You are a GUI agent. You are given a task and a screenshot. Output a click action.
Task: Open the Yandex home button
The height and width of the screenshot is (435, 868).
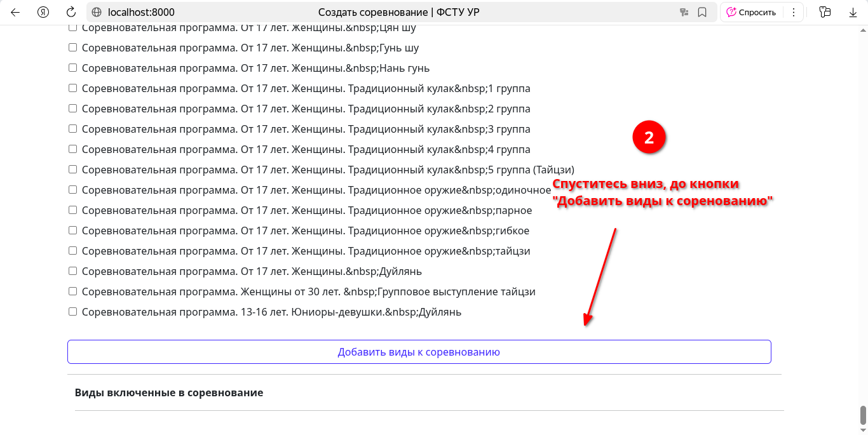click(43, 12)
